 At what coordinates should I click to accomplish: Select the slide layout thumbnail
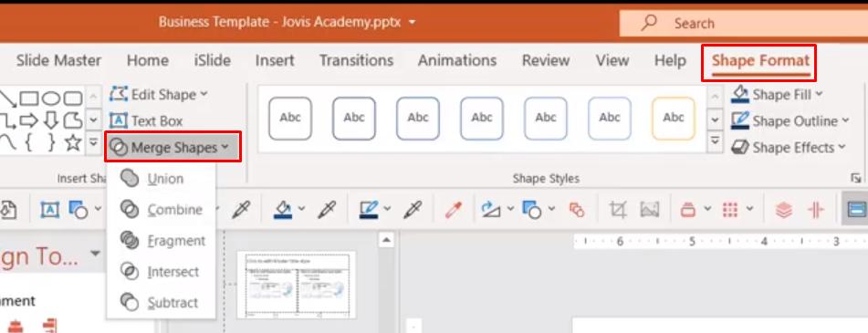pos(296,286)
